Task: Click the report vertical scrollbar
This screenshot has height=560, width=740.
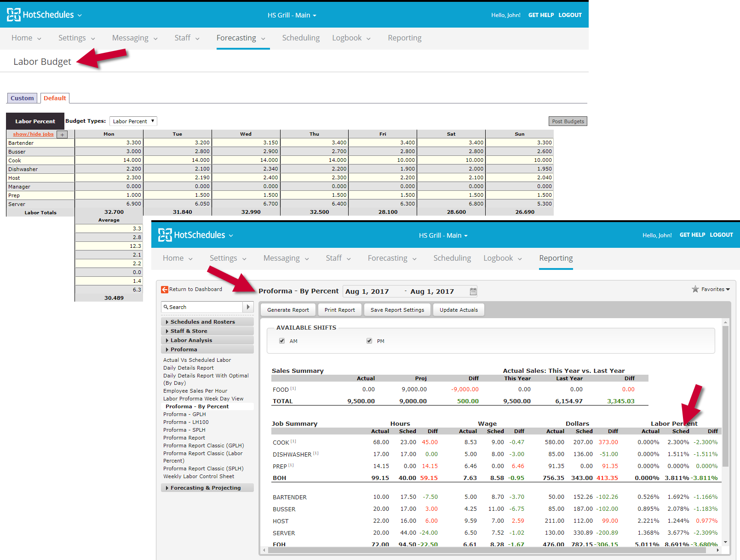Action: point(725,396)
